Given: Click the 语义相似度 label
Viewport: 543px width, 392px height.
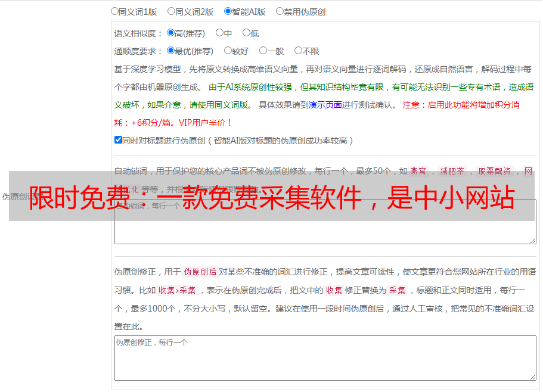Looking at the screenshot, I should point(138,33).
